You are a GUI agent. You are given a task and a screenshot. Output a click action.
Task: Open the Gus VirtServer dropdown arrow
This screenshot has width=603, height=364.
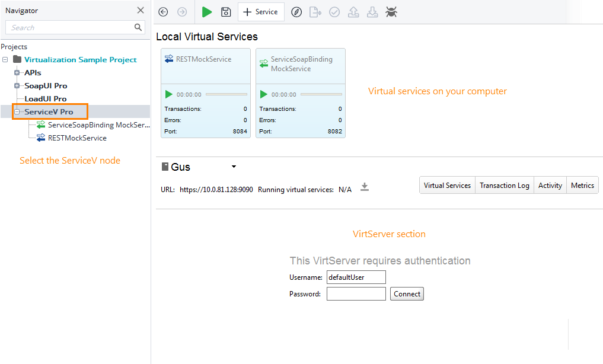(x=234, y=167)
